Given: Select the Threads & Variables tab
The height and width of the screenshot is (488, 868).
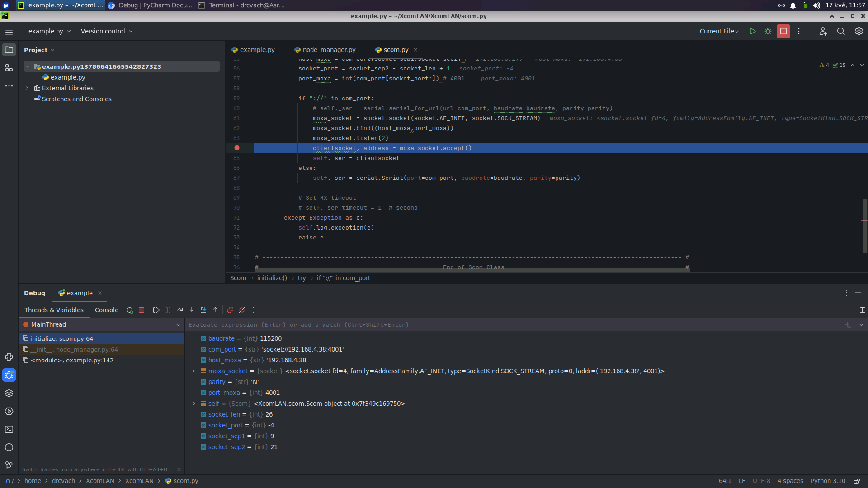Looking at the screenshot, I should coord(54,310).
